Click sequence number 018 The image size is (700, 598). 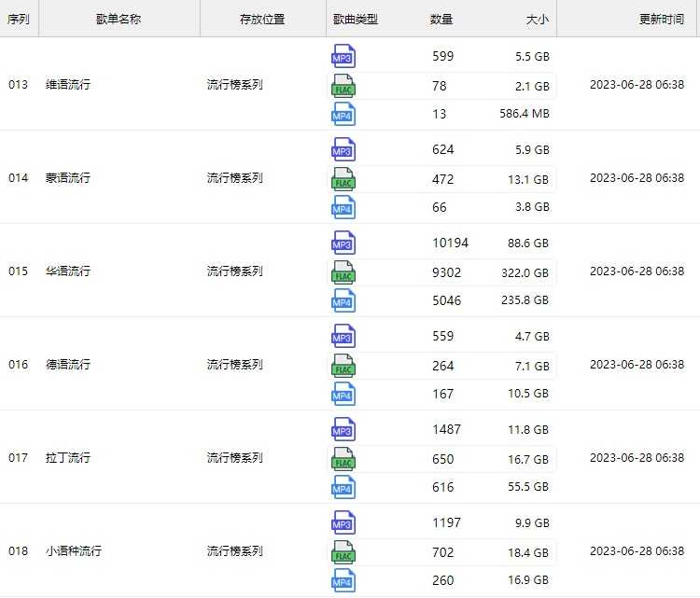[19, 550]
